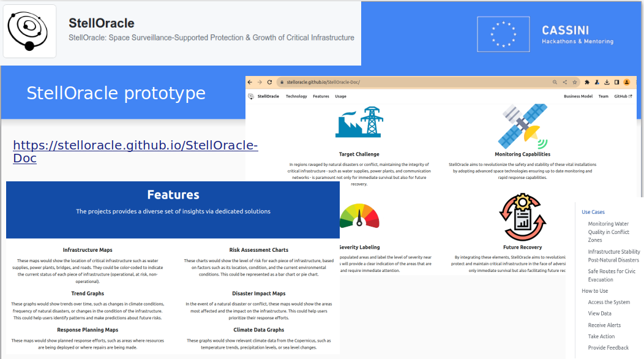The image size is (644, 359).
Task: Reload the page with the refresh icon
Action: (269, 82)
